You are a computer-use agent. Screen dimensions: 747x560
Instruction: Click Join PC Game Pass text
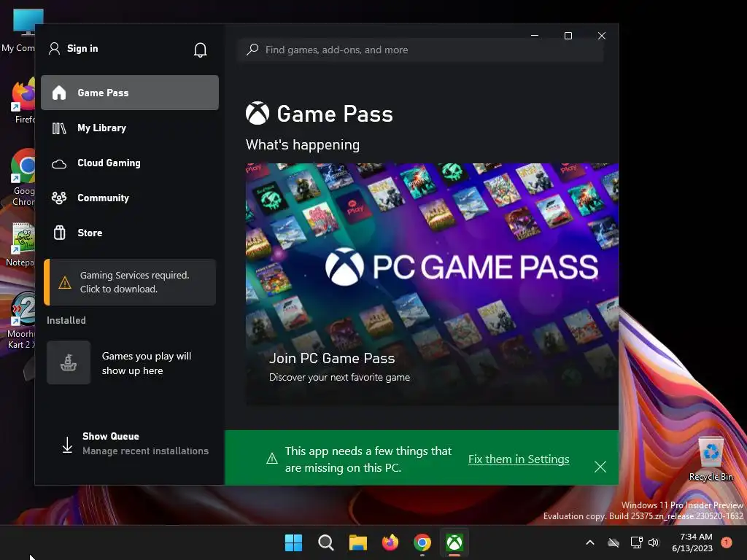[x=332, y=358]
